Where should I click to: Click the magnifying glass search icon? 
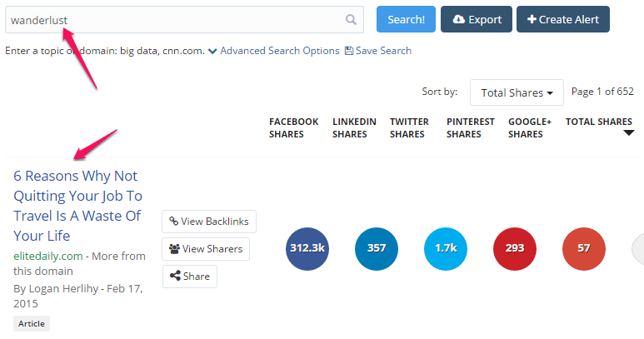point(351,19)
